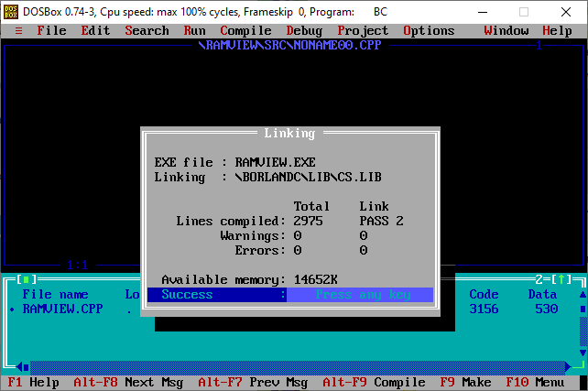
Task: Open the Search menu
Action: (147, 31)
